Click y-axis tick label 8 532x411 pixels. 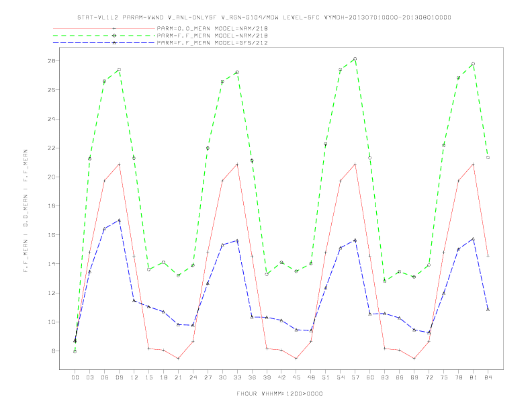pos(54,351)
